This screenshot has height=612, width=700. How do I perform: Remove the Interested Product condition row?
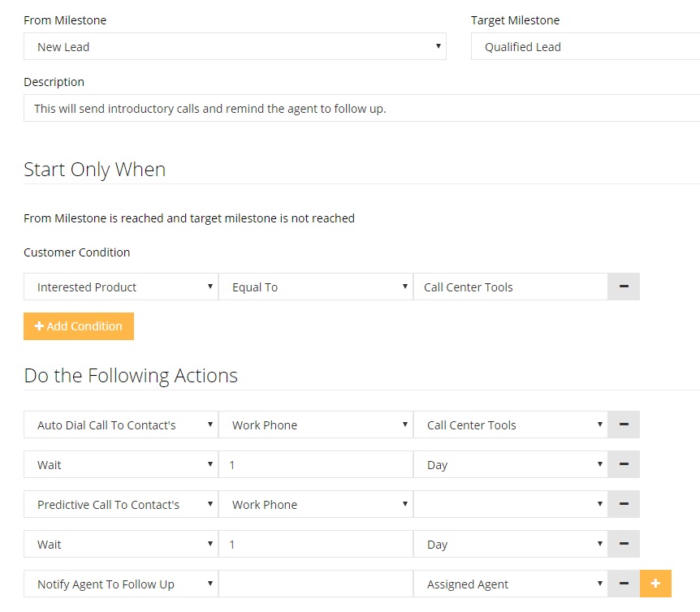(624, 287)
